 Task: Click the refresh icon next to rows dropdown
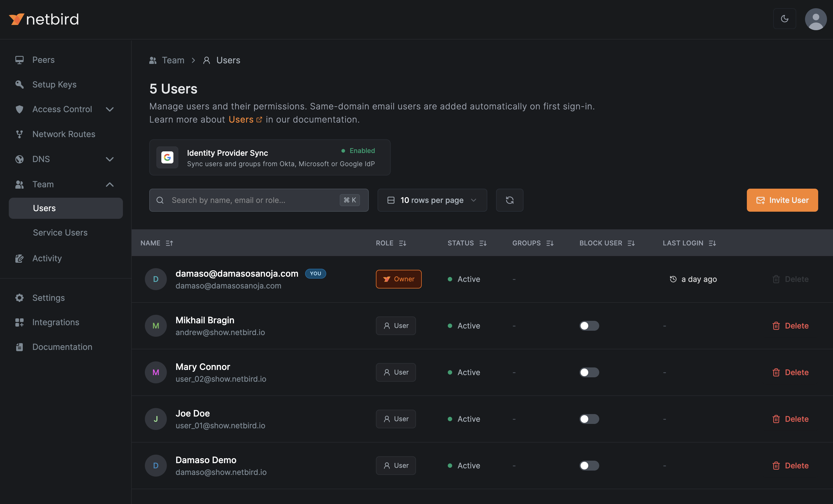pyautogui.click(x=509, y=200)
